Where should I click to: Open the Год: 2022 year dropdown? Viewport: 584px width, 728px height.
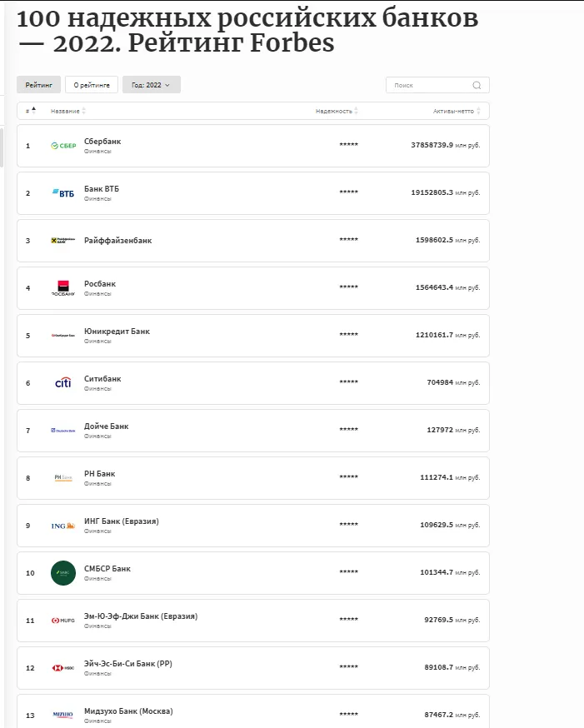coord(151,85)
